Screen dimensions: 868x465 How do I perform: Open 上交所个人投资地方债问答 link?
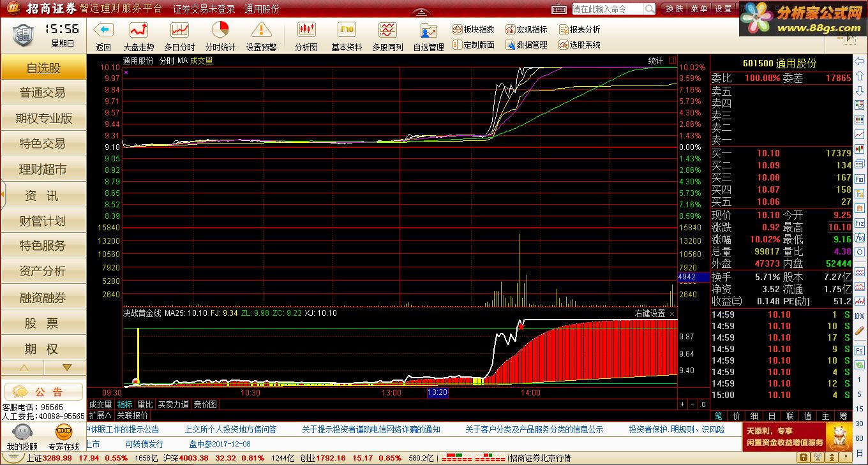[x=231, y=429]
